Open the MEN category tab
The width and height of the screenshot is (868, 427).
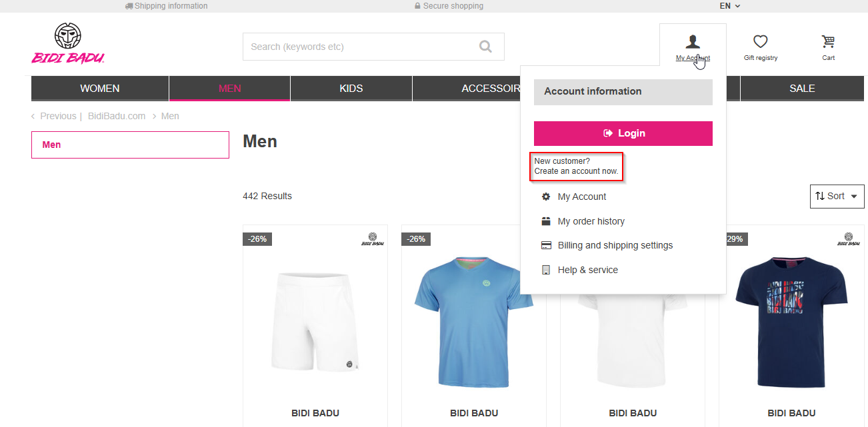230,89
